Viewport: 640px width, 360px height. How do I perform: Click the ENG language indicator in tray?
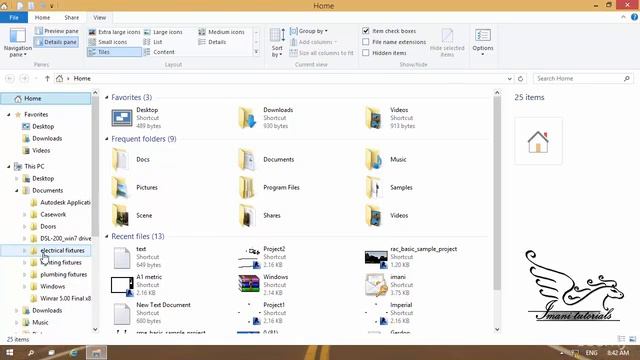[x=591, y=353]
